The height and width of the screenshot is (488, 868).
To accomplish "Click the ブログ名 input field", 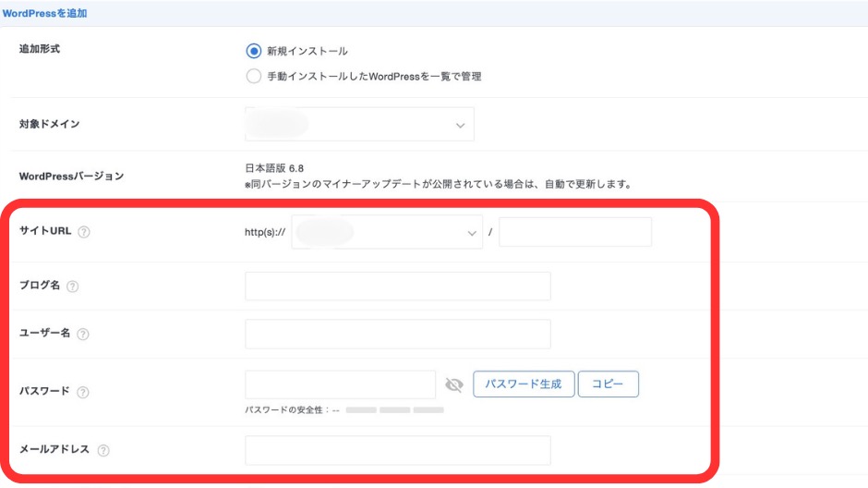I will pyautogui.click(x=397, y=286).
